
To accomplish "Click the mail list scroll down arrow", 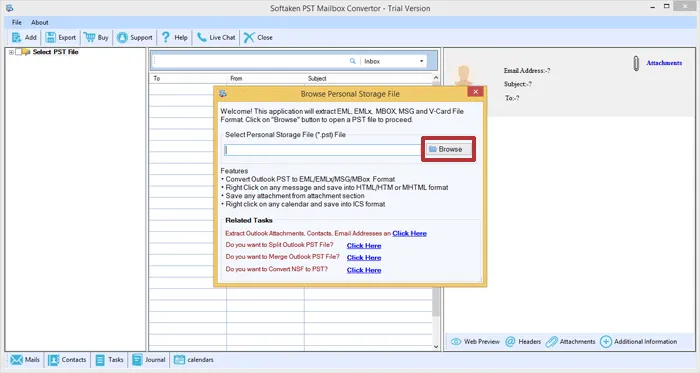I will 436,347.
